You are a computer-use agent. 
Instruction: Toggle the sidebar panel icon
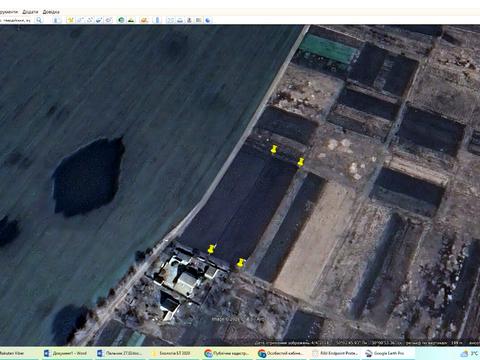pyautogui.click(x=57, y=20)
